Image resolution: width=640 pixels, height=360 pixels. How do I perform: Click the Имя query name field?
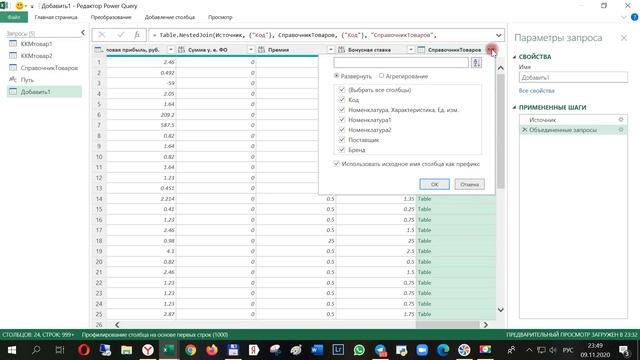point(573,77)
